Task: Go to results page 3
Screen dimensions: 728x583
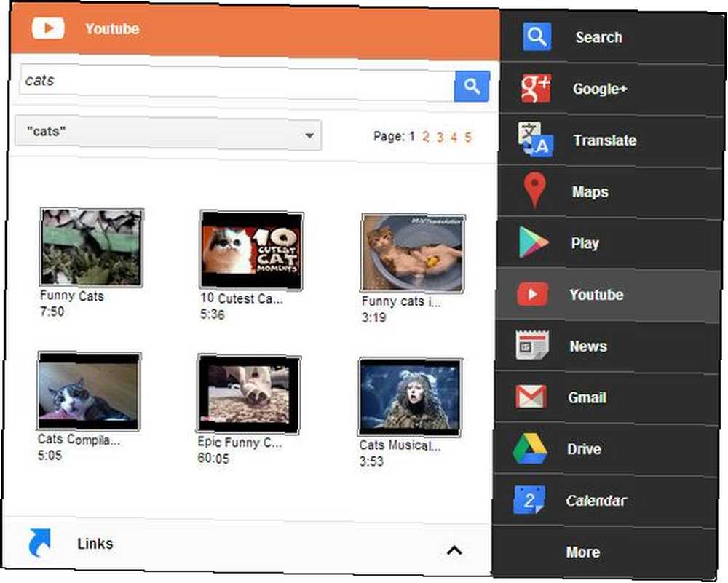Action: point(440,137)
